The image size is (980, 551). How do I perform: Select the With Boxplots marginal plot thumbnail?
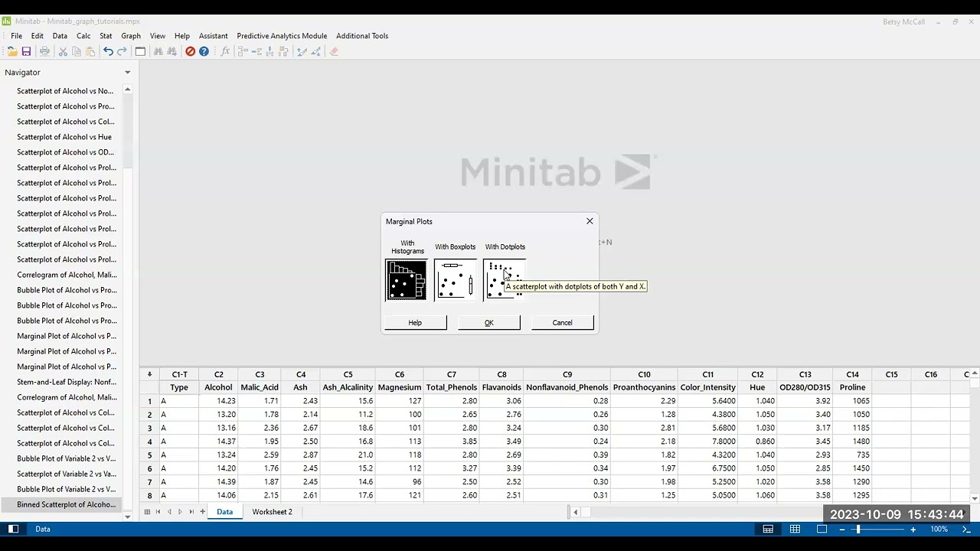coord(455,280)
